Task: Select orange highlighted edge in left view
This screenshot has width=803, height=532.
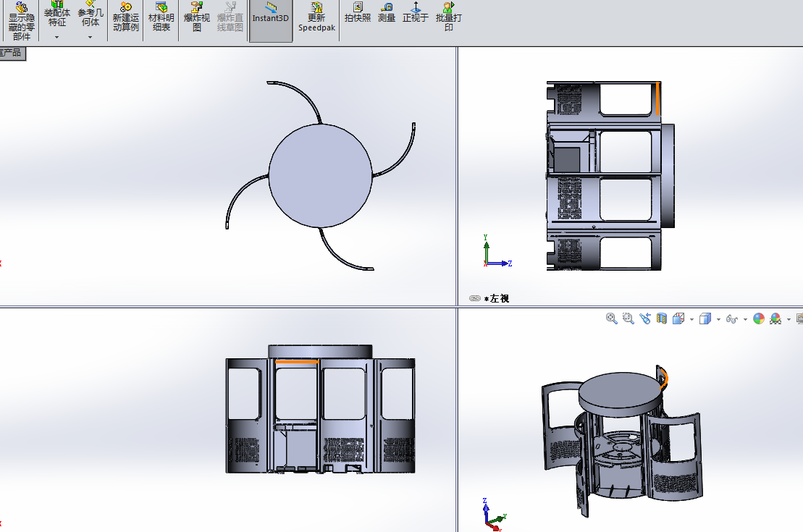Action: coord(657,98)
